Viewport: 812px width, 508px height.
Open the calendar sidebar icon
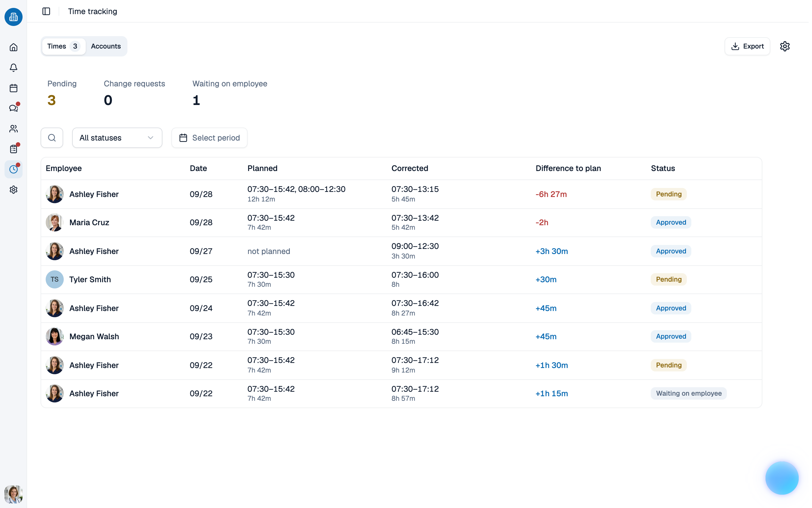[x=14, y=88]
